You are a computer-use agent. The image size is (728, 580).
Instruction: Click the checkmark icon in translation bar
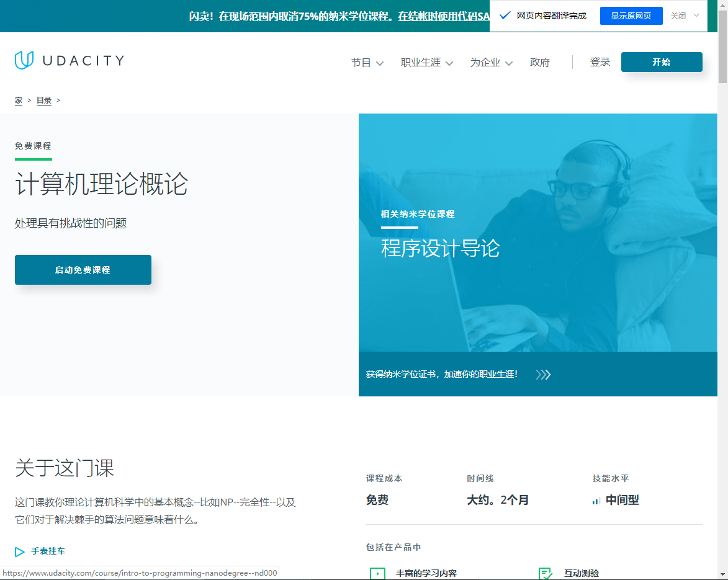505,16
